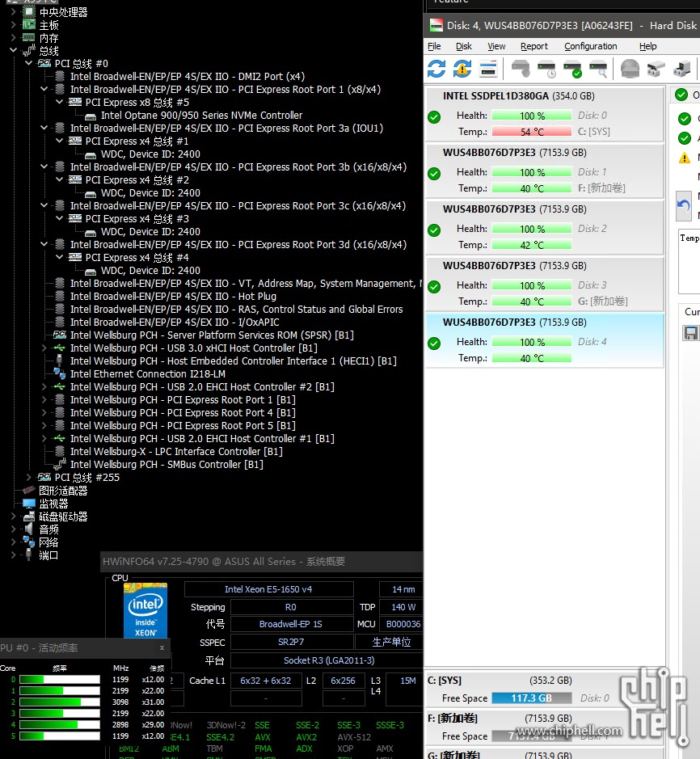Click the green status check icon of Disk 4
This screenshot has height=759, width=700.
[434, 344]
